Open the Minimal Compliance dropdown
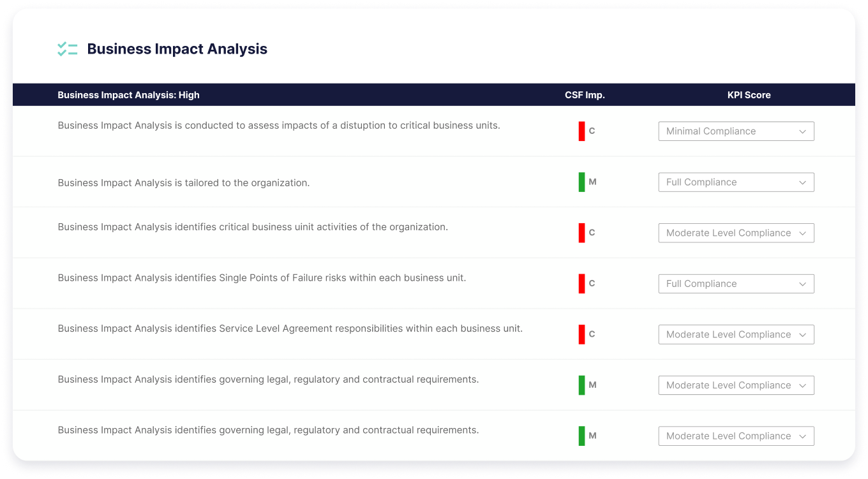The width and height of the screenshot is (868, 479). [x=736, y=131]
